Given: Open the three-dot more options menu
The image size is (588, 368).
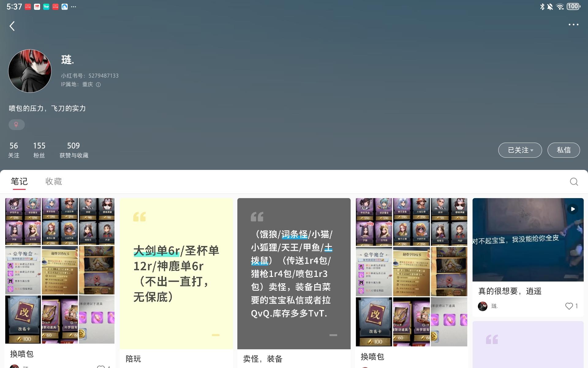Looking at the screenshot, I should click(x=573, y=25).
